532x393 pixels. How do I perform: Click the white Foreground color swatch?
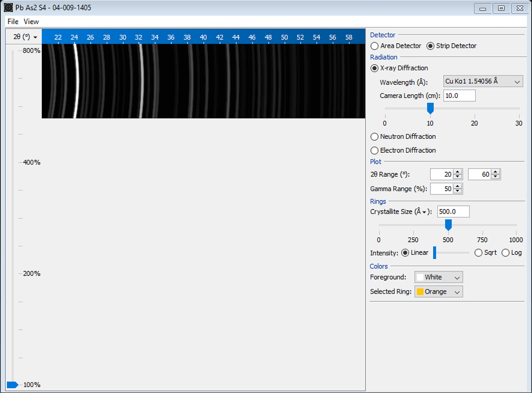coord(420,277)
